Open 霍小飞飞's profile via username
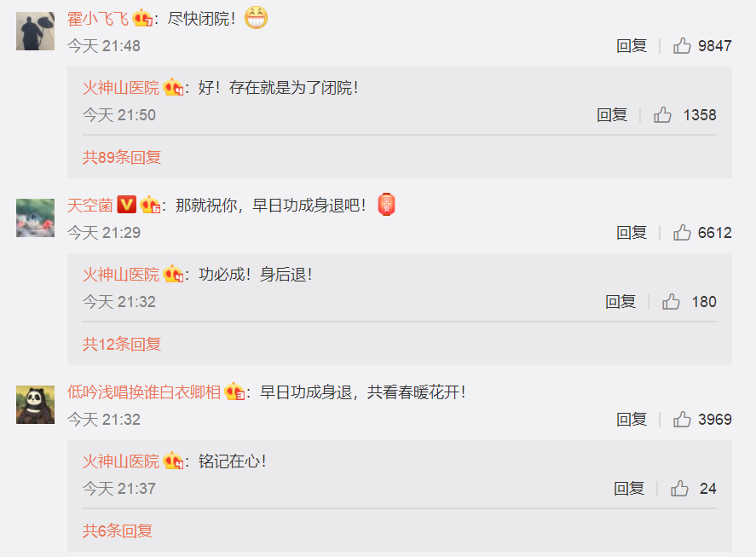 click(98, 19)
